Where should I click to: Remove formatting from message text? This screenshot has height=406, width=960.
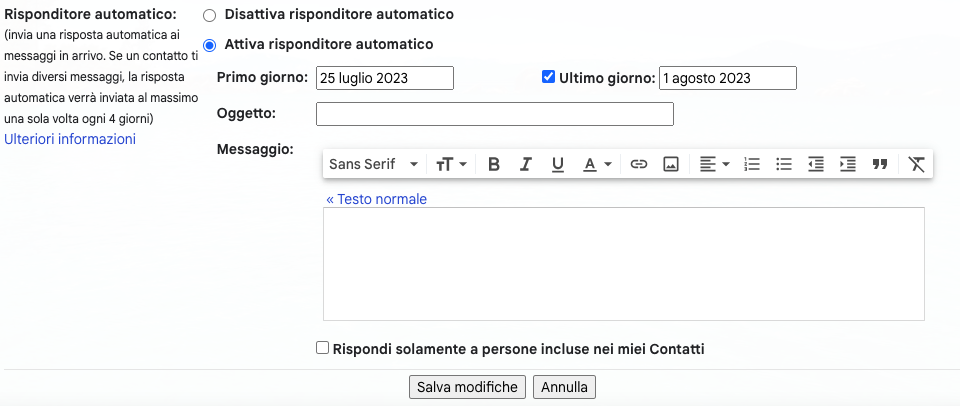pos(916,164)
